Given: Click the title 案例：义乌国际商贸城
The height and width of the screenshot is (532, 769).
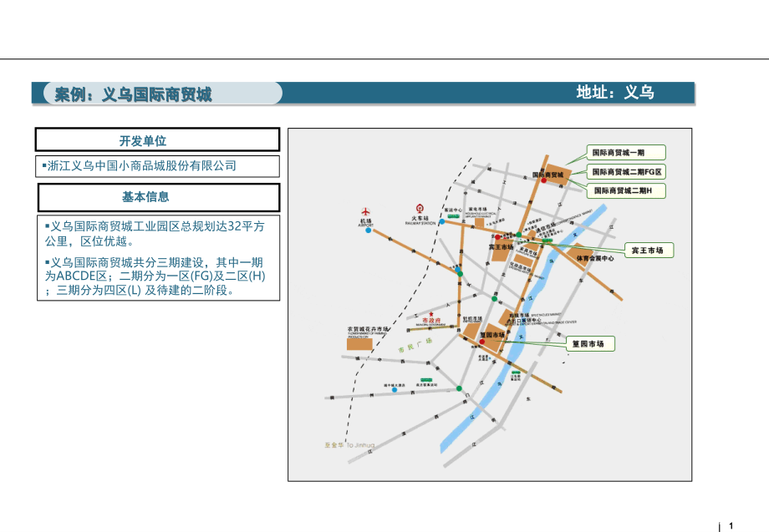Looking at the screenshot, I should click(134, 94).
